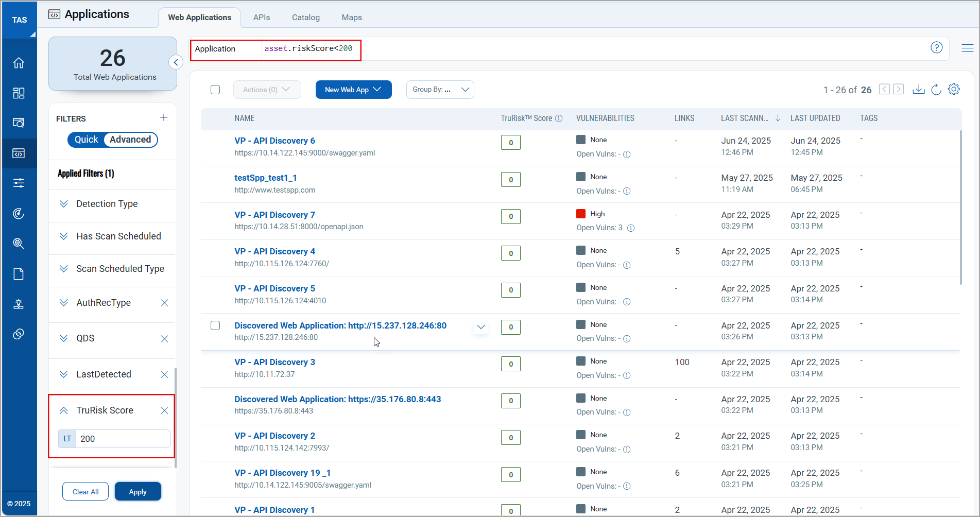This screenshot has width=980, height=517.
Task: Collapse the TruRisk Score filter
Action: 63,410
